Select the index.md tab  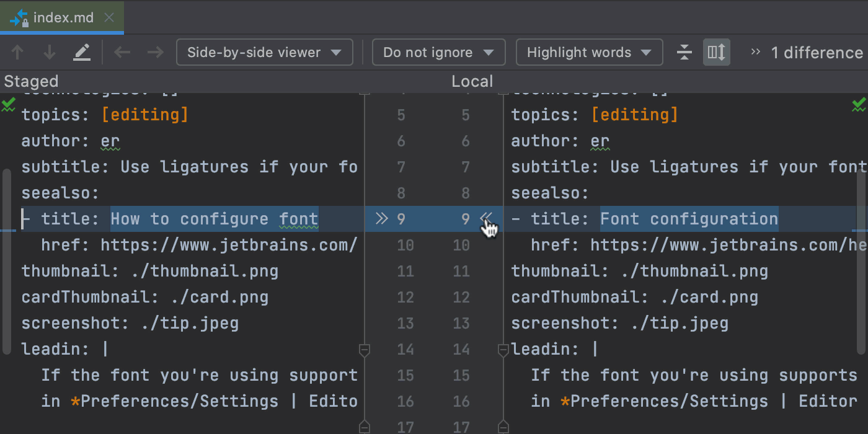coord(62,17)
